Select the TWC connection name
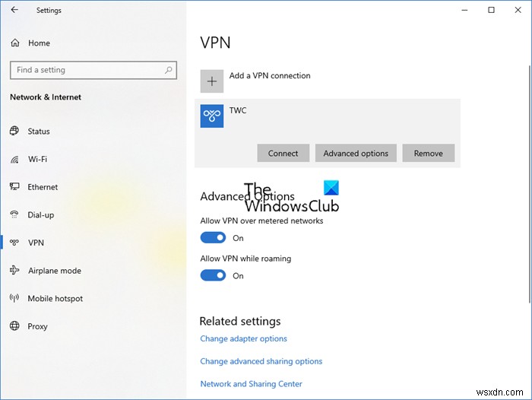This screenshot has width=532, height=400. [x=238, y=110]
